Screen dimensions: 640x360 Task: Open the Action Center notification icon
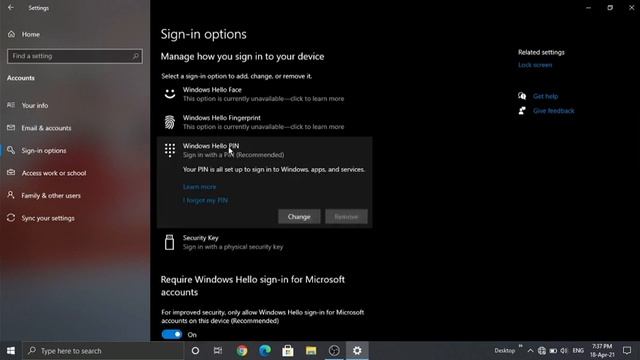pyautogui.click(x=627, y=351)
